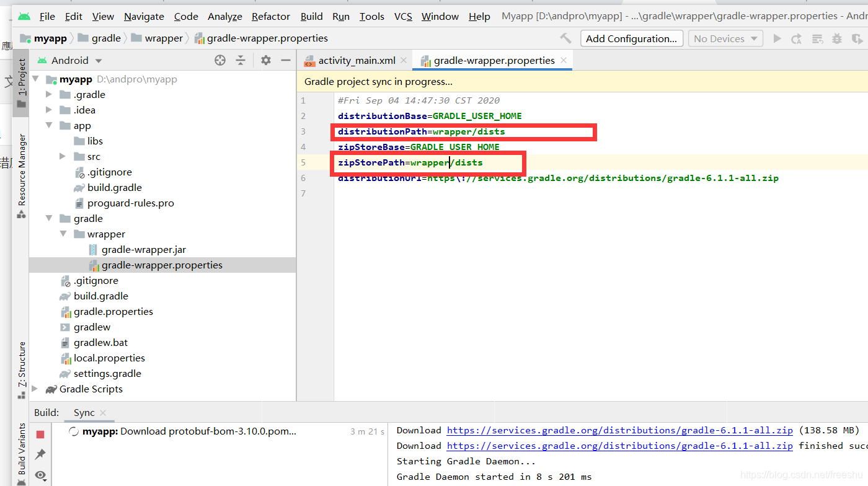Click the Run app play icon

click(777, 38)
